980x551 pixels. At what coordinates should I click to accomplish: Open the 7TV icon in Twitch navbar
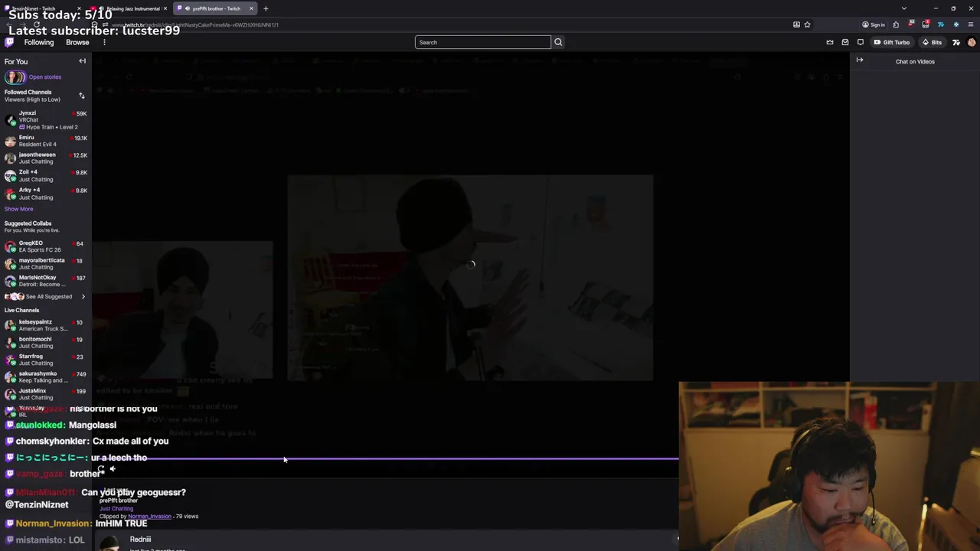coord(956,42)
